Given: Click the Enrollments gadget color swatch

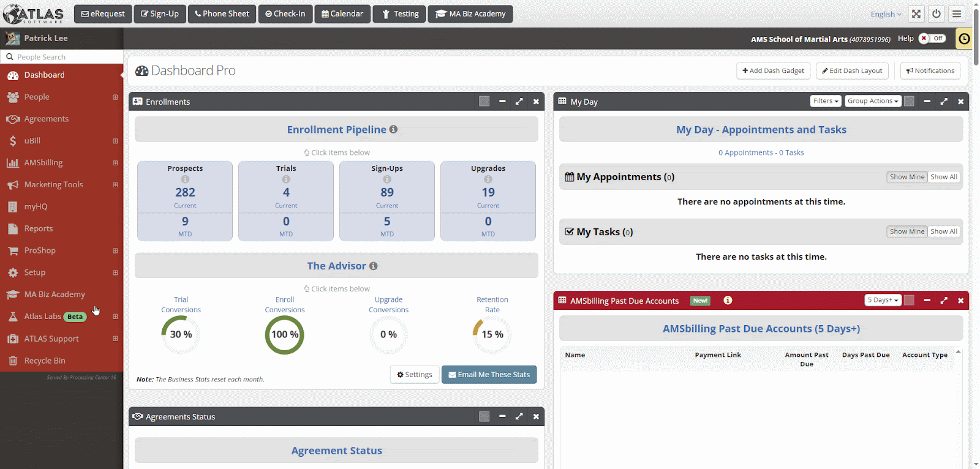Looking at the screenshot, I should pyautogui.click(x=484, y=102).
